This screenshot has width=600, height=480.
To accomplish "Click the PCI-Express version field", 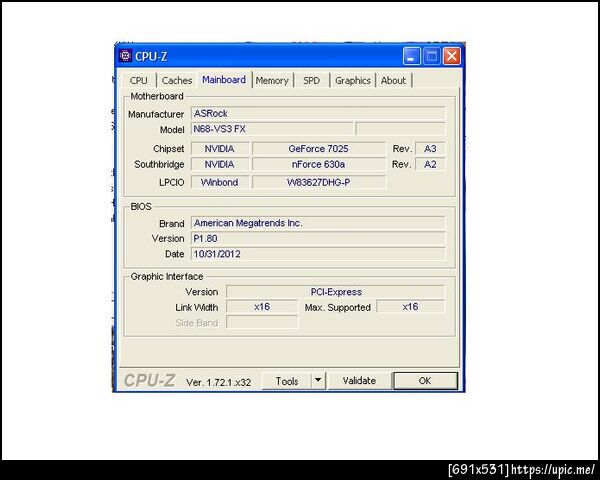I will tap(336, 292).
